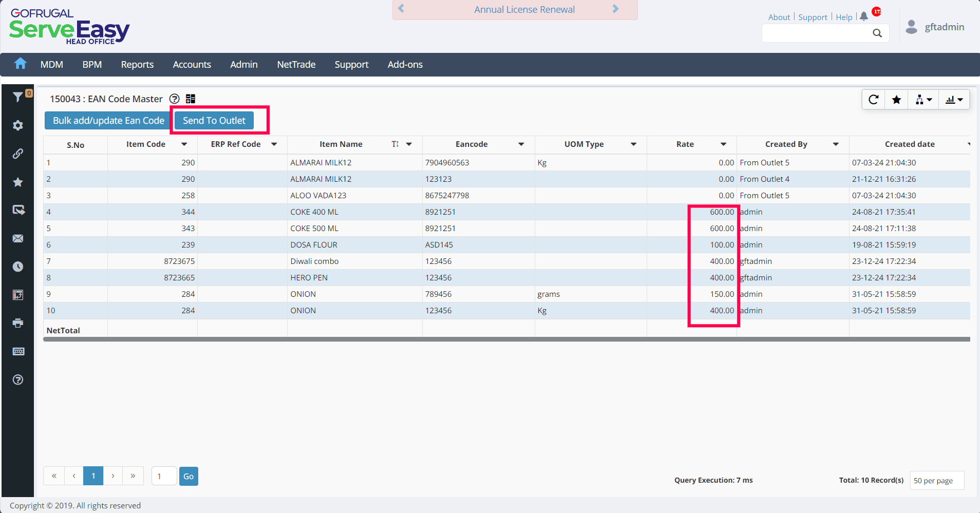Expand the hierarchy view dropdown in toolbar
Viewport: 980px width, 513px height.
pos(923,100)
